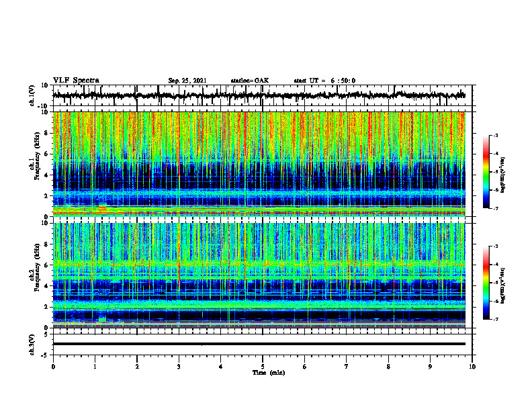Click the "-3" label atop ch.1 color bar

click(x=496, y=135)
